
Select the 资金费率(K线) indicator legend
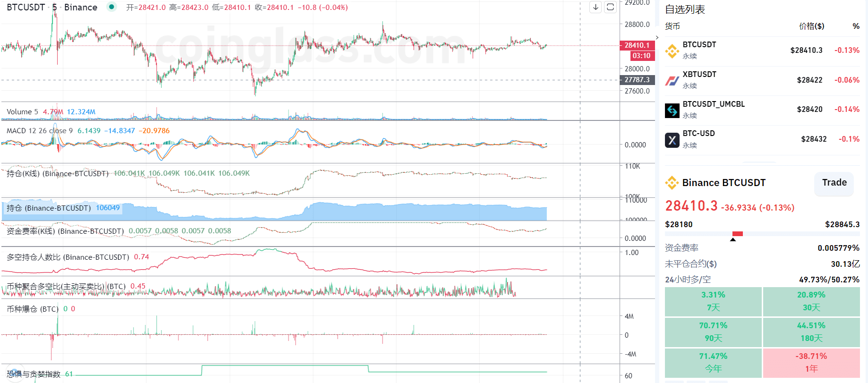65,231
